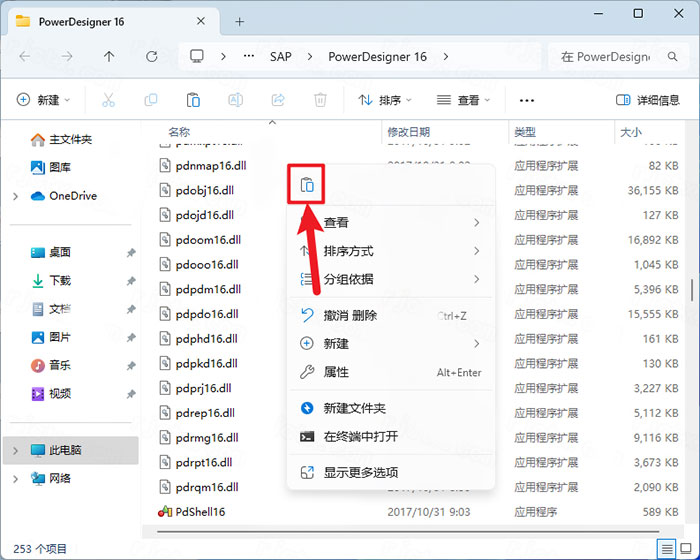Image resolution: width=700 pixels, height=560 pixels.
Task: Open Downloads (下载) in sidebar
Action: pos(51,280)
